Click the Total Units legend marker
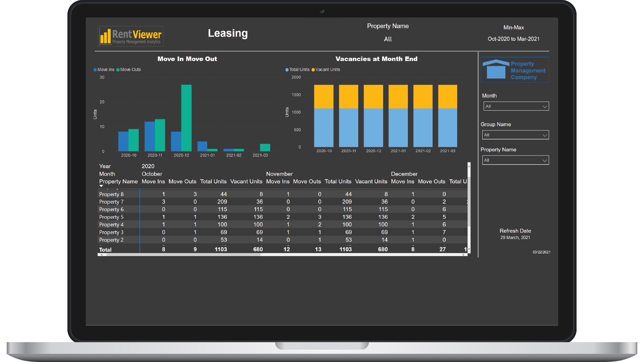 tap(287, 70)
